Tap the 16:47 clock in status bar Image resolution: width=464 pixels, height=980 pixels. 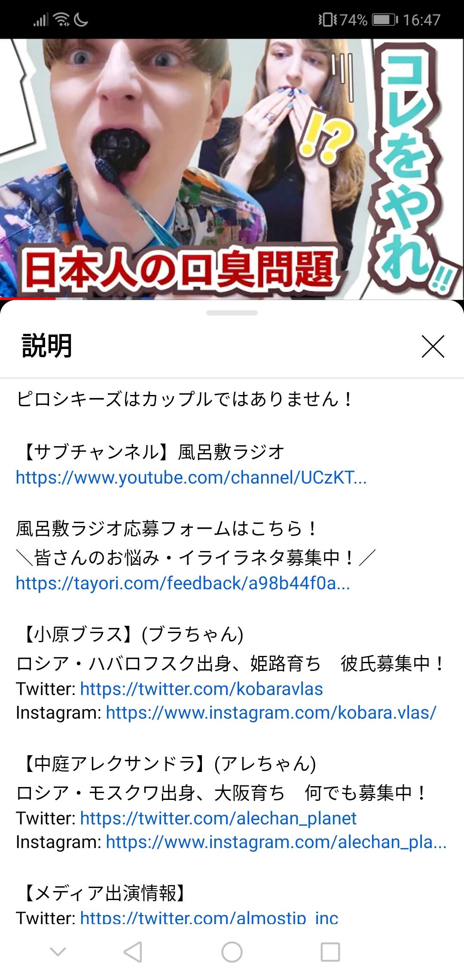pyautogui.click(x=421, y=20)
